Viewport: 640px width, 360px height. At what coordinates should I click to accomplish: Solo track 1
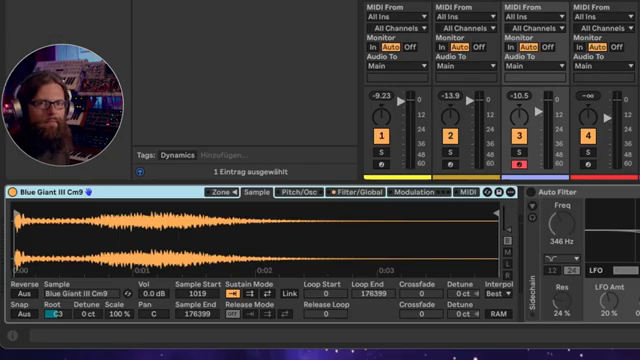381,152
